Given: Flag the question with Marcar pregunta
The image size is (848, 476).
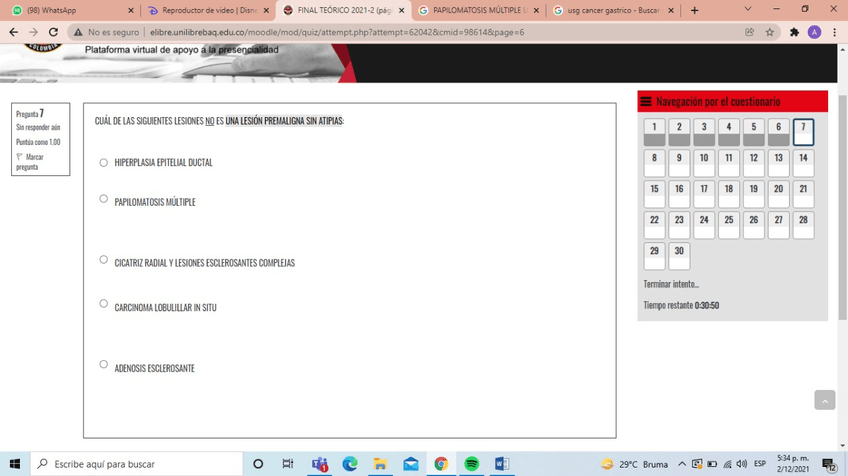Looking at the screenshot, I should pos(30,162).
